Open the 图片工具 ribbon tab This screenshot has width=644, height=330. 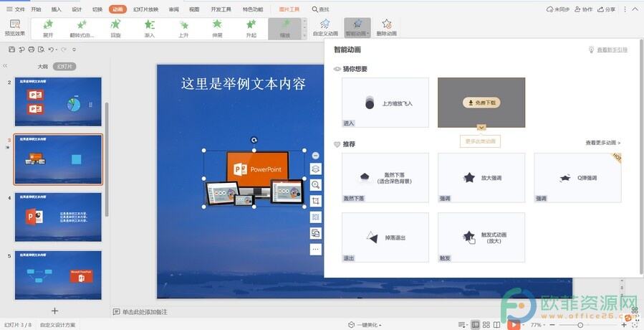(289, 9)
